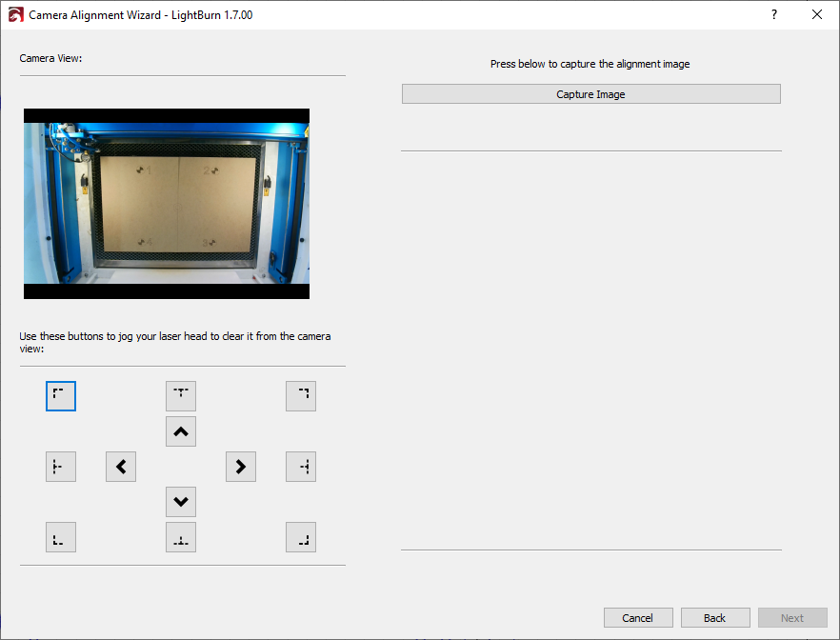Jog laser head to bottom-right corner

301,537
